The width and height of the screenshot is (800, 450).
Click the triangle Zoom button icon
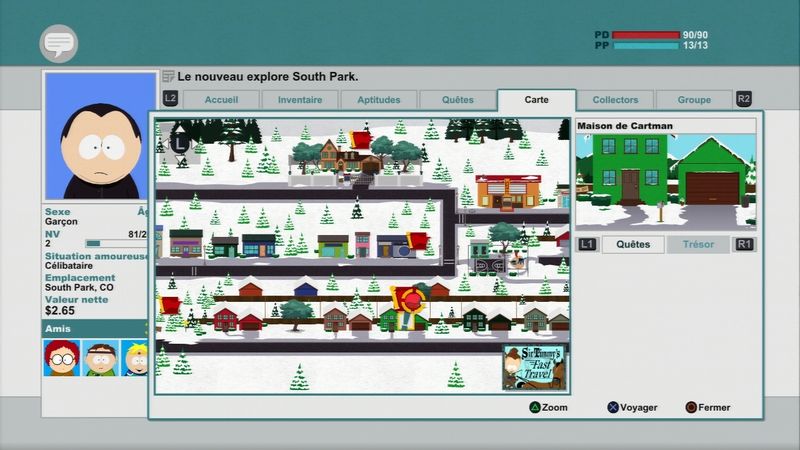(534, 407)
